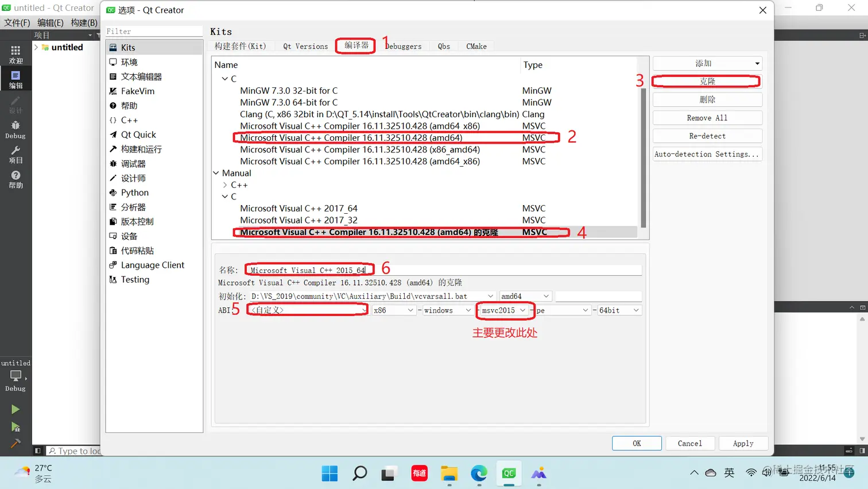The width and height of the screenshot is (868, 489).
Task: Click the Re-detect button
Action: click(707, 136)
